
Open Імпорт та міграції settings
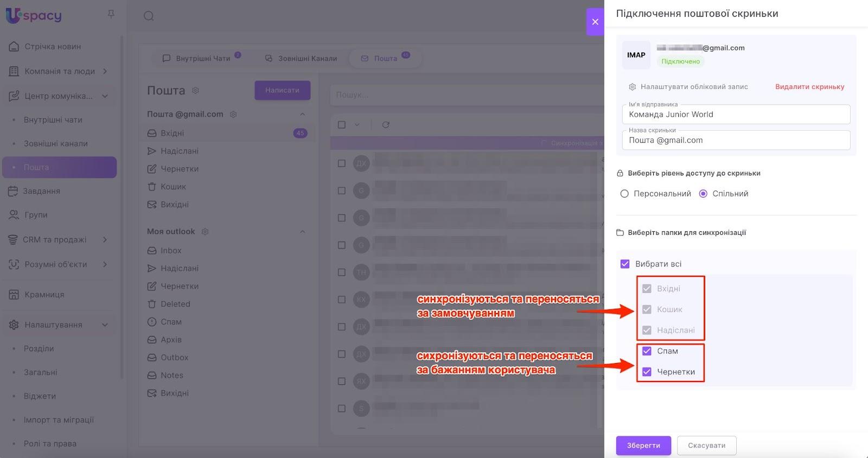tap(59, 420)
